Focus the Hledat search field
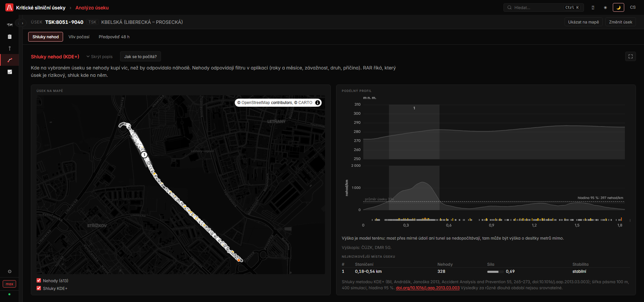The width and height of the screenshot is (644, 302). pos(543,7)
